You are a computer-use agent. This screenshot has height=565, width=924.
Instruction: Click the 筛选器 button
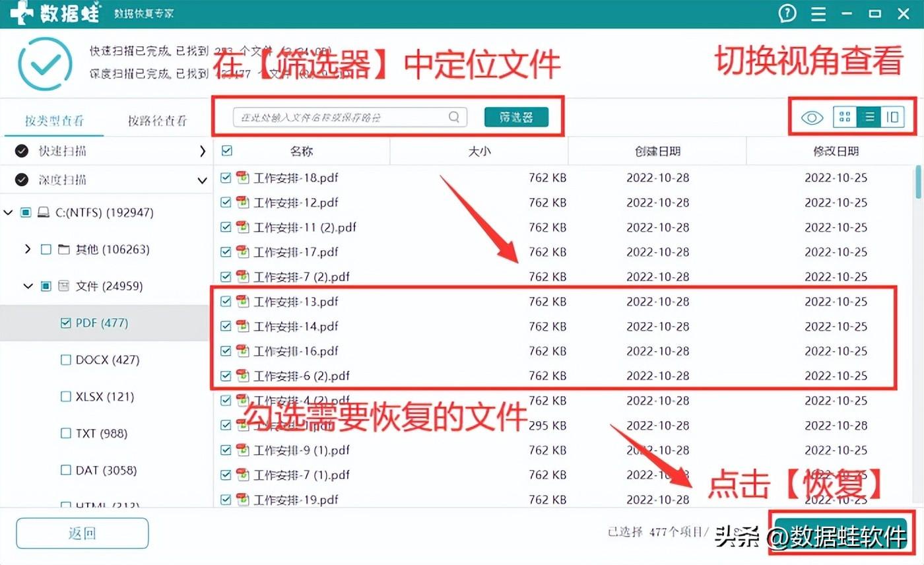coord(517,117)
